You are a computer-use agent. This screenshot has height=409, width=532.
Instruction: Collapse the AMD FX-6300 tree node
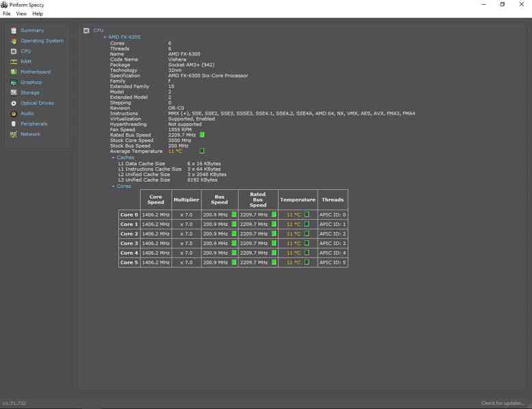click(105, 37)
